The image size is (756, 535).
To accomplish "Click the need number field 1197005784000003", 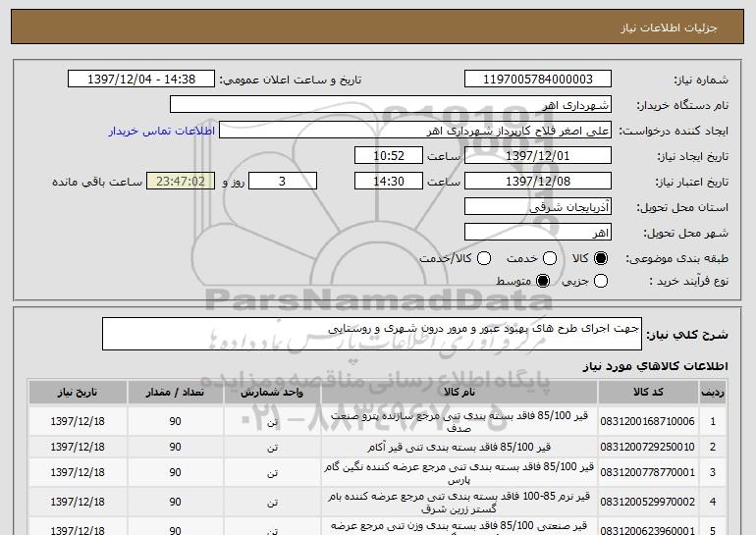I will 538,80.
